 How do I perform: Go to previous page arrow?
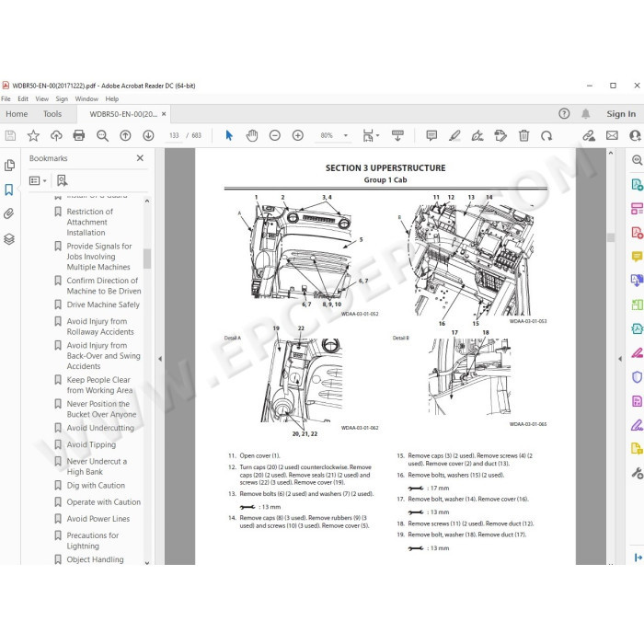125,135
